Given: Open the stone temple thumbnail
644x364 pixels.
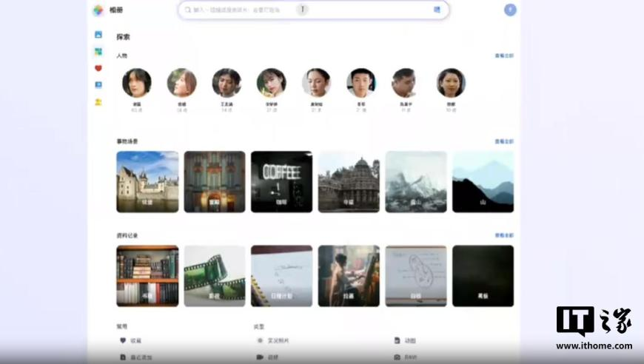Looking at the screenshot, I should pyautogui.click(x=349, y=182).
